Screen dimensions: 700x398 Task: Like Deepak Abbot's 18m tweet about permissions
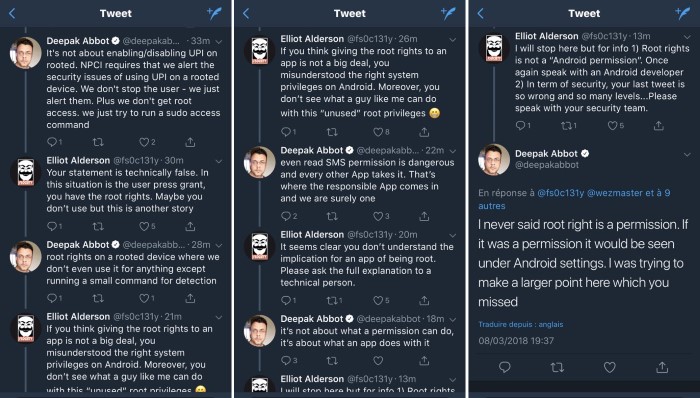(x=378, y=360)
